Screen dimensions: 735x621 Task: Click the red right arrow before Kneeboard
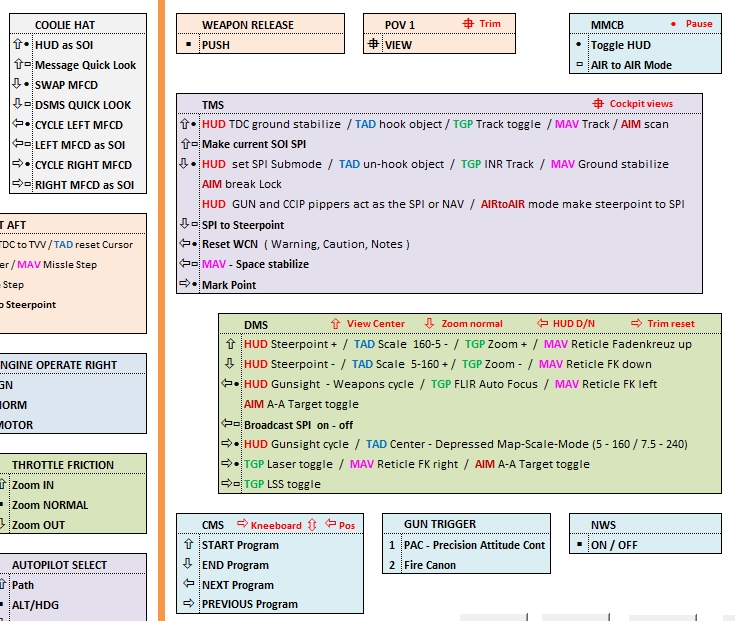pyautogui.click(x=242, y=524)
